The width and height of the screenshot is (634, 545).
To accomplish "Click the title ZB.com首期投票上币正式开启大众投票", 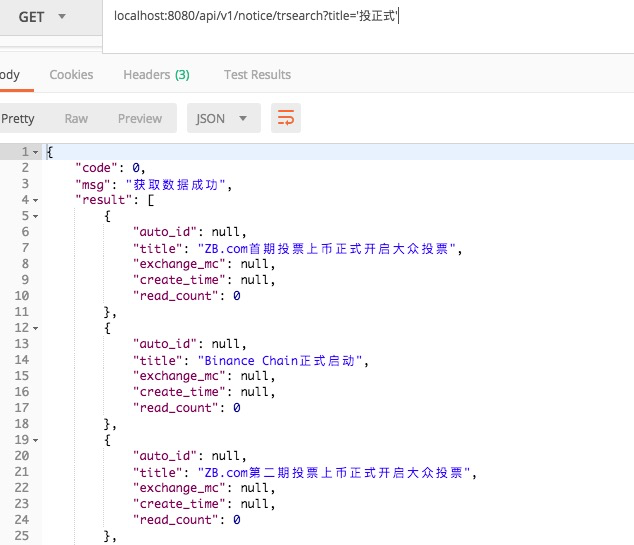I will [327, 248].
